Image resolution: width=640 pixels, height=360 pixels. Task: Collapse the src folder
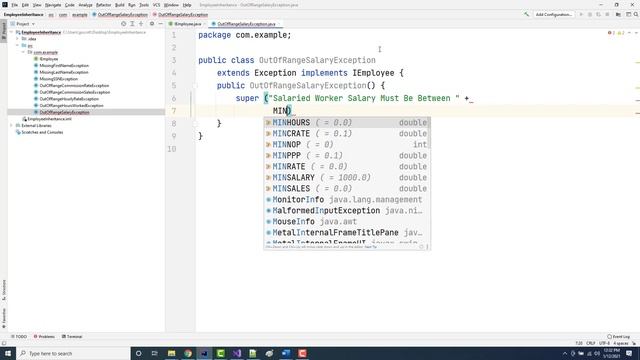pos(18,46)
